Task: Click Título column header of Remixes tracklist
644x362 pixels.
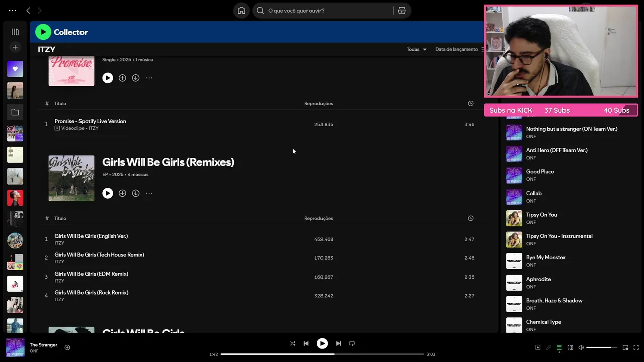Action: click(60, 218)
